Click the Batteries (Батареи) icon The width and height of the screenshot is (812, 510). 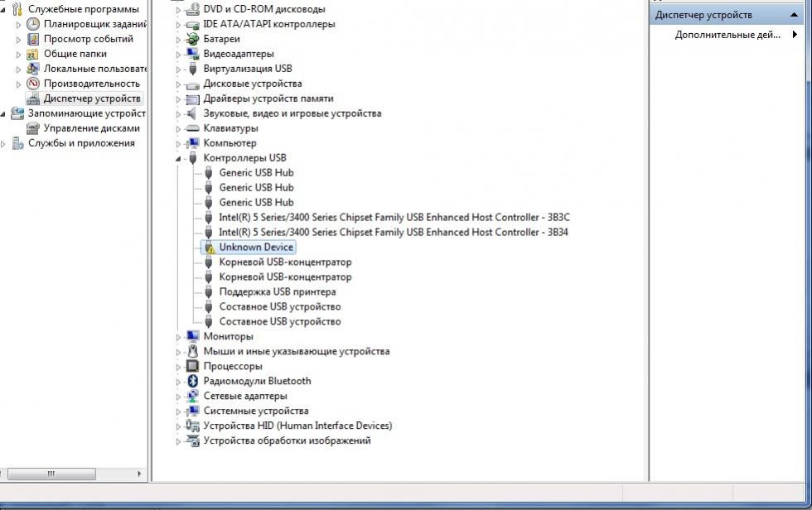pyautogui.click(x=192, y=39)
